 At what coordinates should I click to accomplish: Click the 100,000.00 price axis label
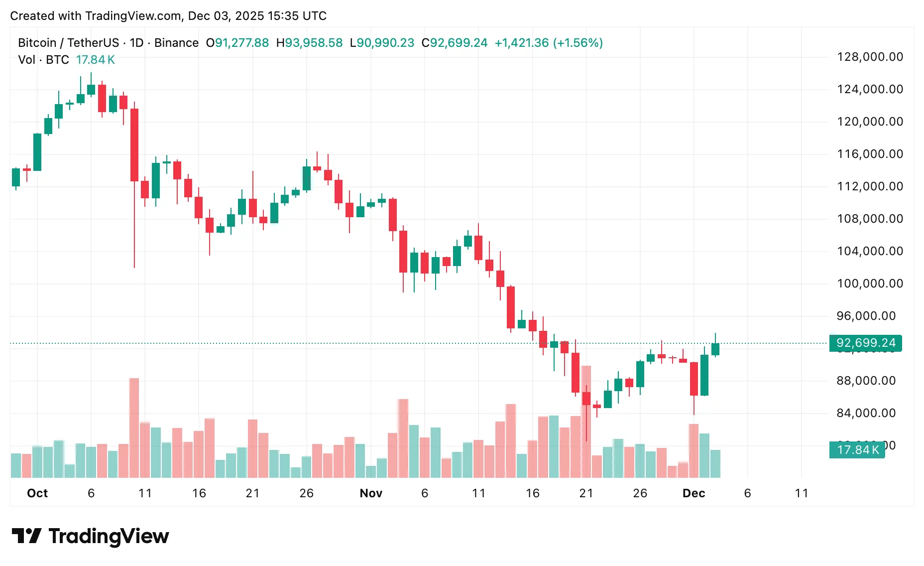point(870,283)
